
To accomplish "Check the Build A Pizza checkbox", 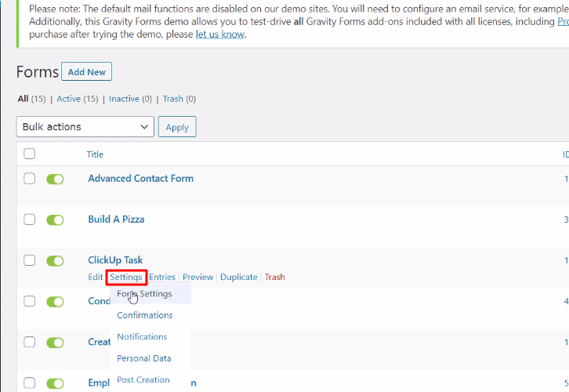I will [x=30, y=220].
